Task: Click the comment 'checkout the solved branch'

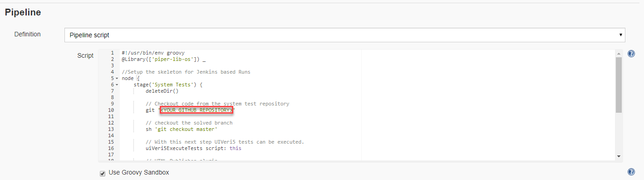Action: (189, 123)
